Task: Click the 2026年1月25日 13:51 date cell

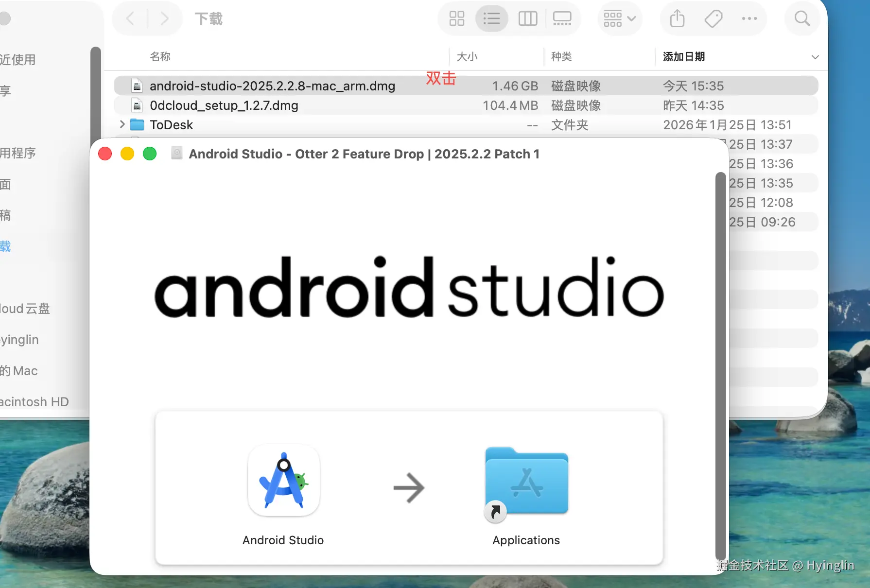Action: coord(728,125)
